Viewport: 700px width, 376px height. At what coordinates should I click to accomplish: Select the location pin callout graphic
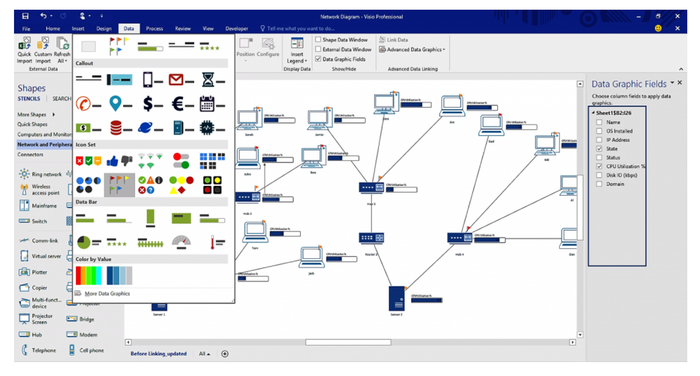(120, 104)
